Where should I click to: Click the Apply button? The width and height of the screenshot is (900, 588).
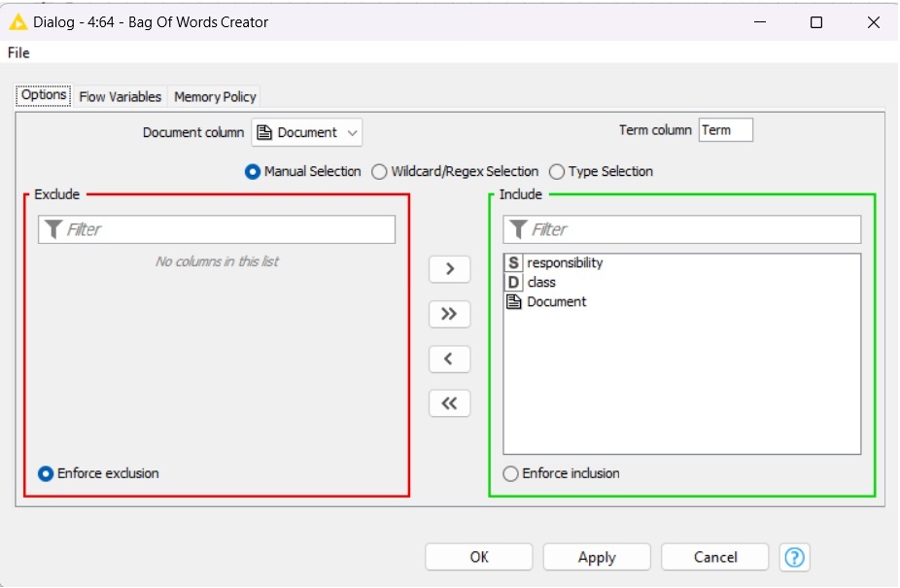coord(596,557)
